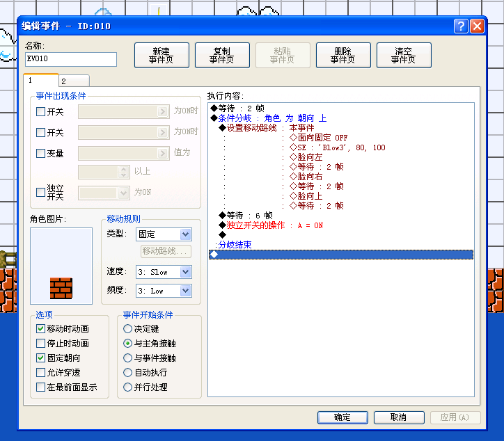Uncheck 移动时动画 option
Viewport: 504px width, 441px height.
(40, 328)
